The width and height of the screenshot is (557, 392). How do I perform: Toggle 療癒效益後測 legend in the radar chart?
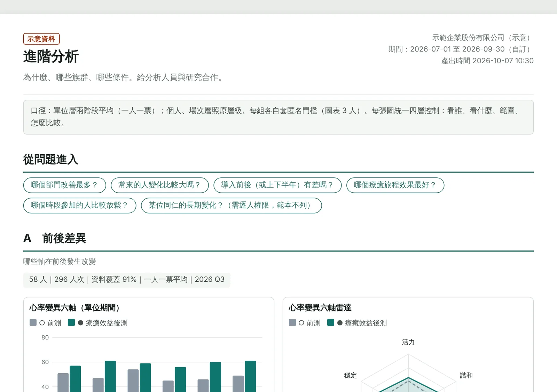[357, 323]
